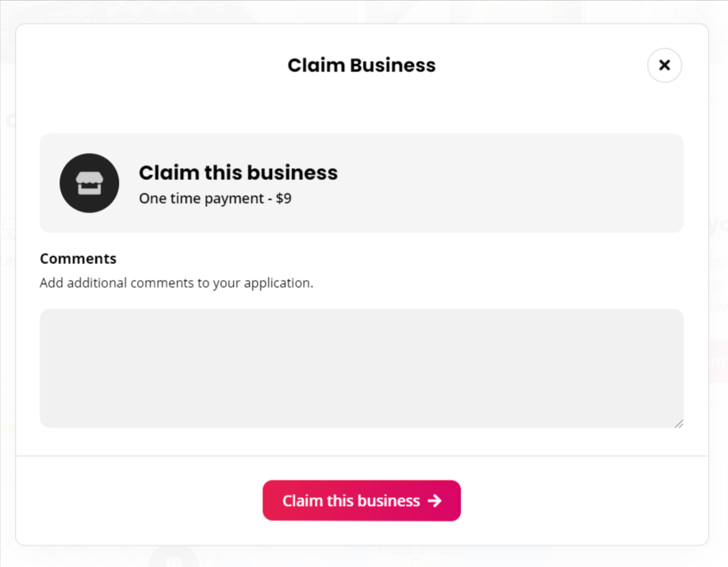Focus the Comments text area
Viewport: 728px width, 567px height.
(362, 368)
